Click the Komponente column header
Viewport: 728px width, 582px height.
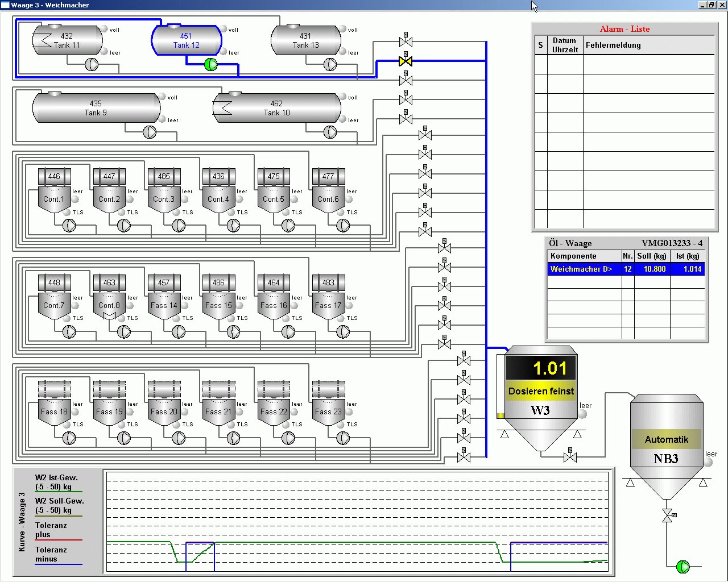click(584, 256)
